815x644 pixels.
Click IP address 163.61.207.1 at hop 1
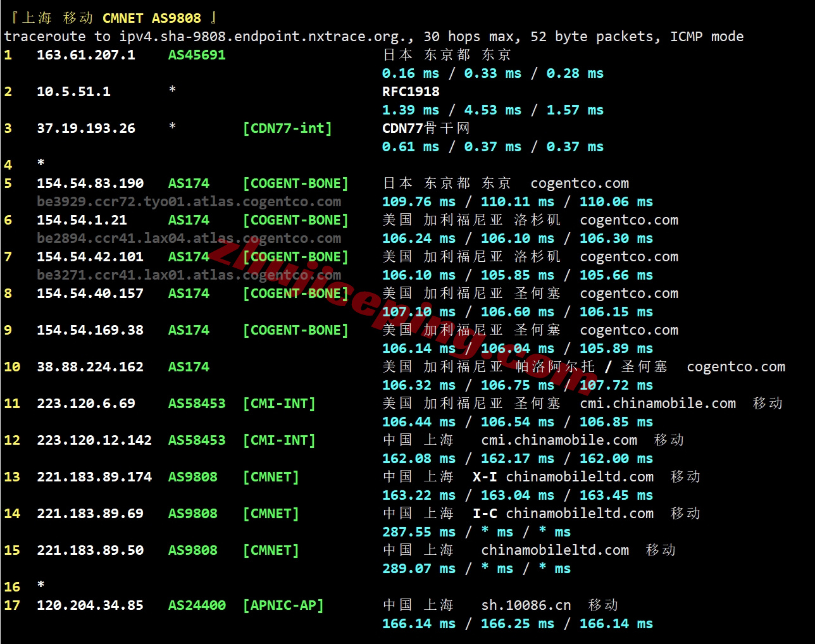point(85,55)
